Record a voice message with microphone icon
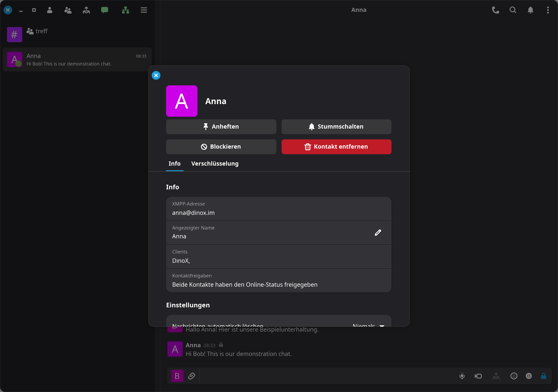The width and height of the screenshot is (558, 392). (x=462, y=376)
